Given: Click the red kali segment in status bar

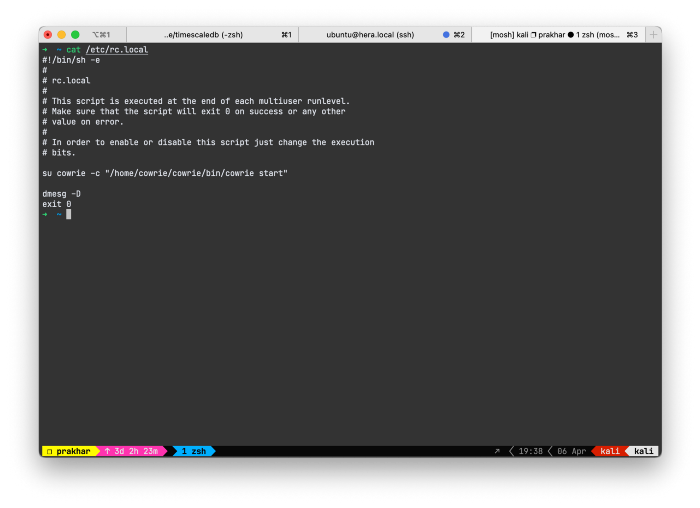Looking at the screenshot, I should point(609,451).
